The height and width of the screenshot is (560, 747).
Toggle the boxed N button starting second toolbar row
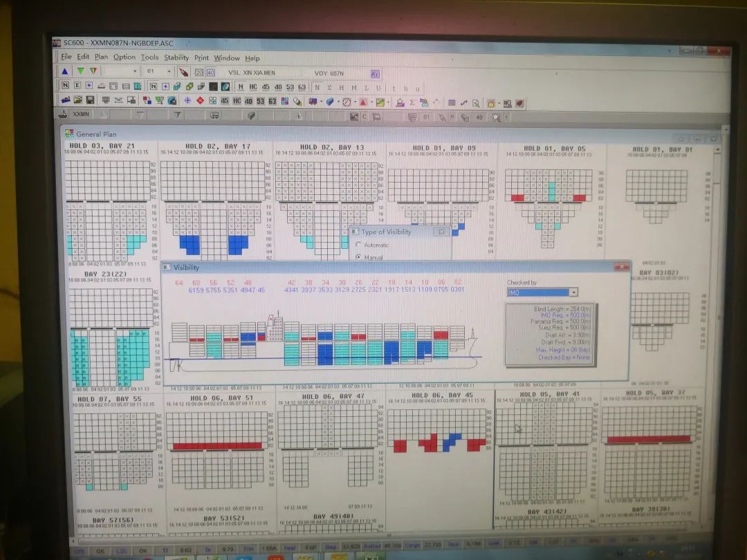[x=65, y=85]
